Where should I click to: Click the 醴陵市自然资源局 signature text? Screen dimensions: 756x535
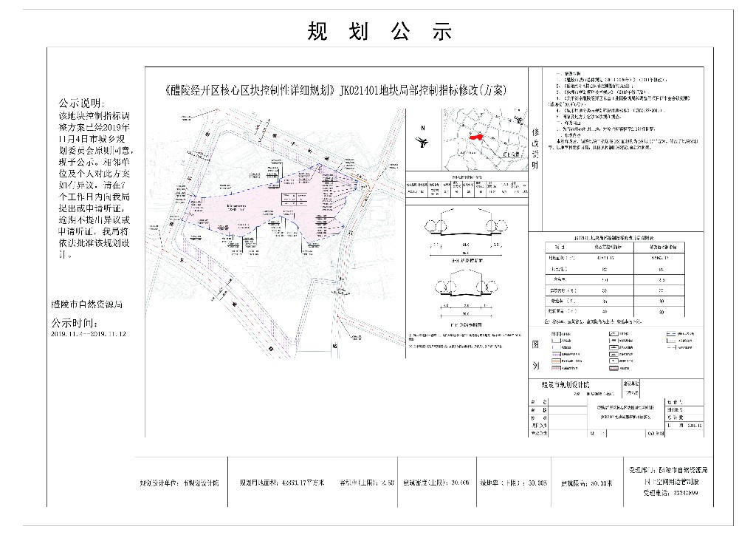pyautogui.click(x=86, y=304)
